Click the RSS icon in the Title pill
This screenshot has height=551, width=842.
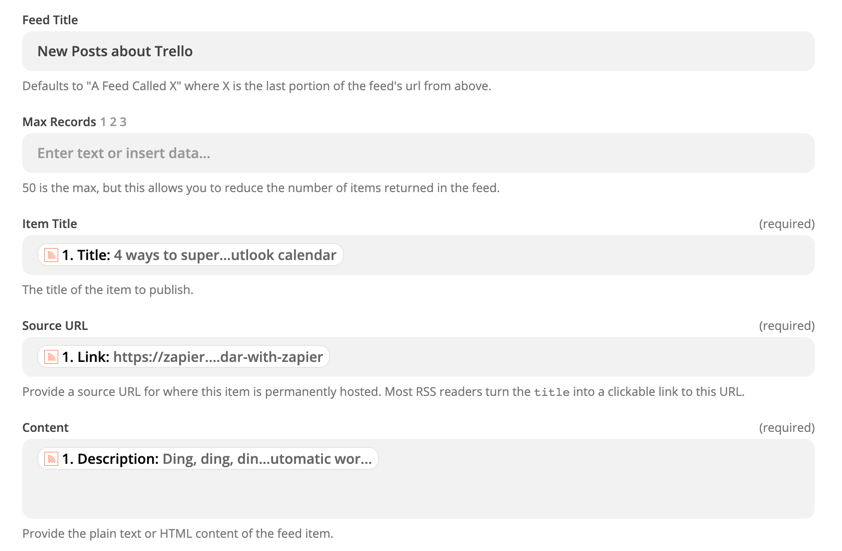click(51, 255)
